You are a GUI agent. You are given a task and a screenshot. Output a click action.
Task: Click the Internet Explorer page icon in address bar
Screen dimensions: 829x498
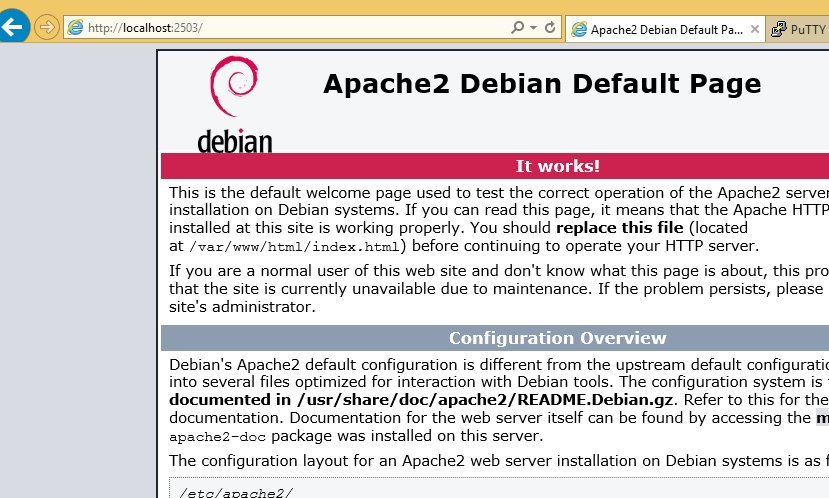pos(76,27)
